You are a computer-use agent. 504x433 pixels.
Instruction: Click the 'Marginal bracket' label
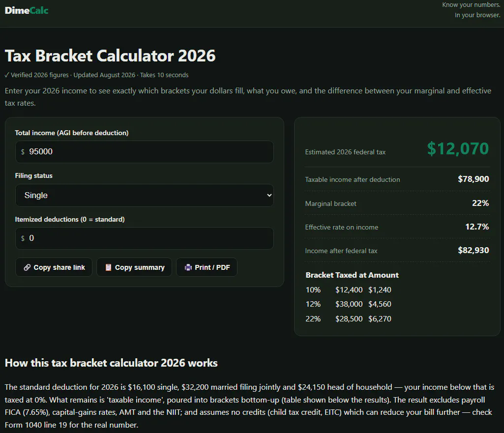pyautogui.click(x=330, y=203)
